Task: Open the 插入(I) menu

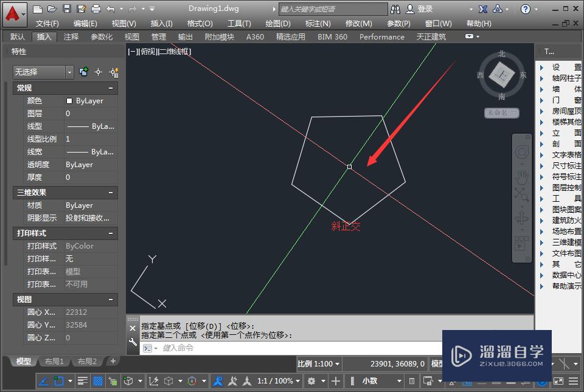Action: pyautogui.click(x=161, y=23)
